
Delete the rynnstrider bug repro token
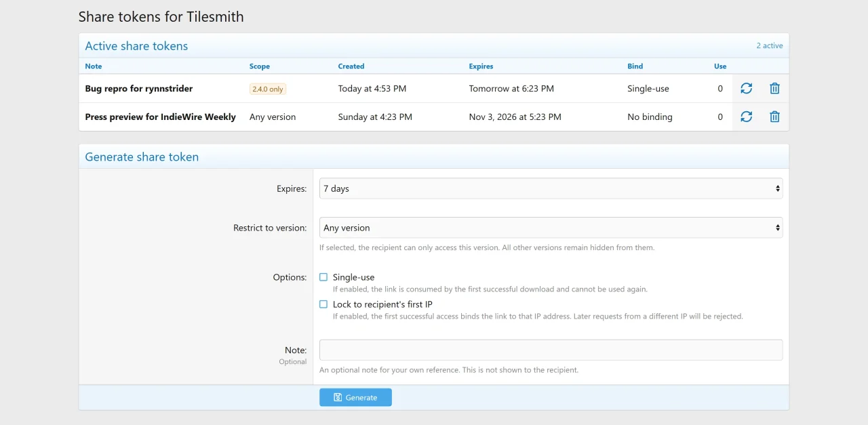pyautogui.click(x=774, y=88)
